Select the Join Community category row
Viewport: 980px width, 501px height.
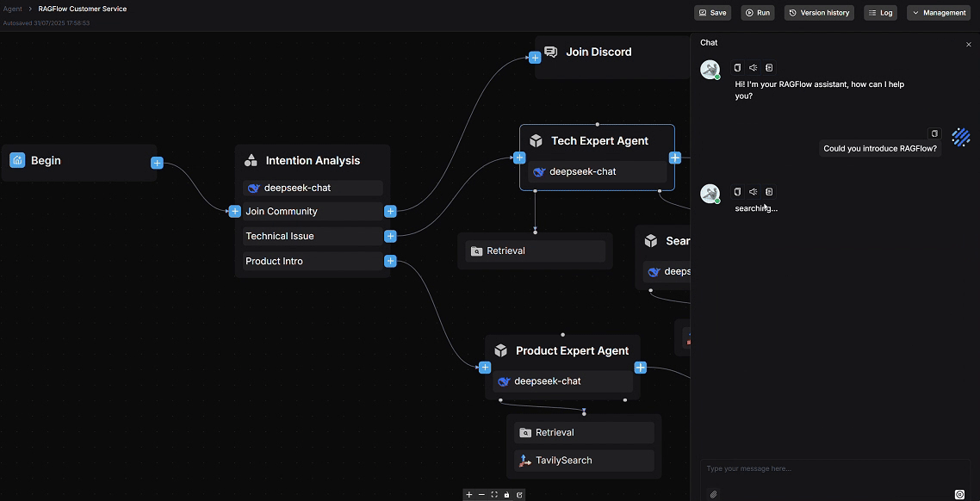(313, 212)
